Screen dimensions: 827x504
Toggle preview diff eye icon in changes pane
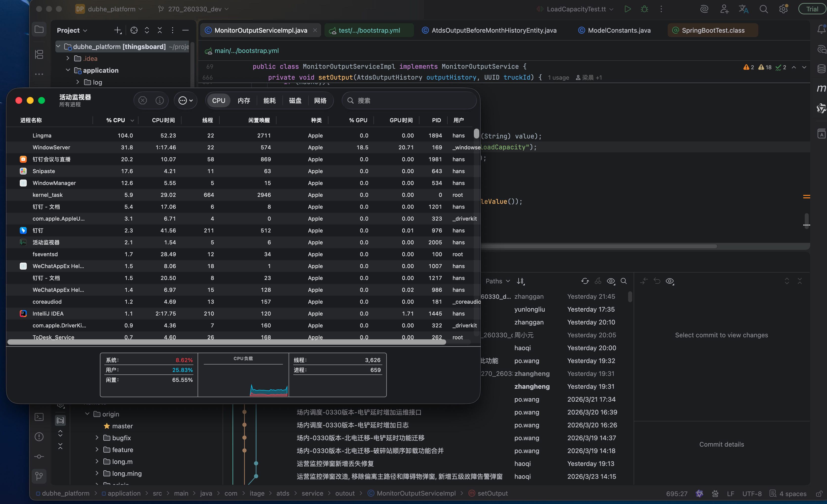pyautogui.click(x=670, y=281)
